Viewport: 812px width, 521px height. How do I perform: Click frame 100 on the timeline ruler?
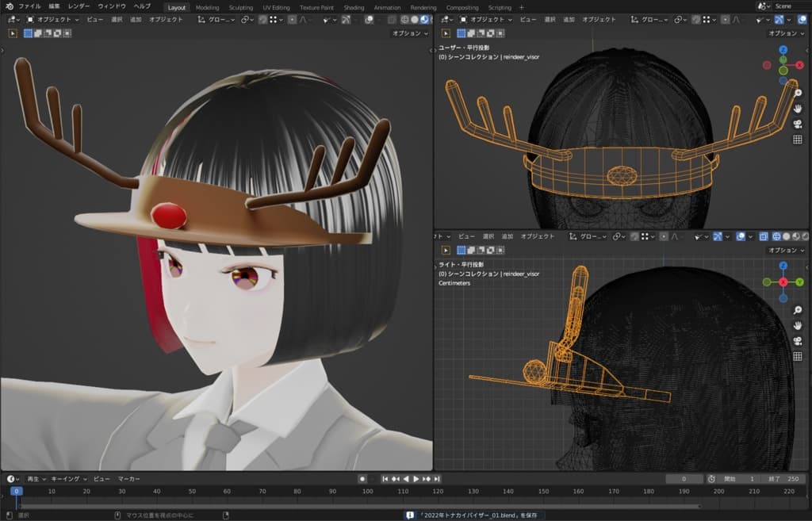pyautogui.click(x=367, y=492)
